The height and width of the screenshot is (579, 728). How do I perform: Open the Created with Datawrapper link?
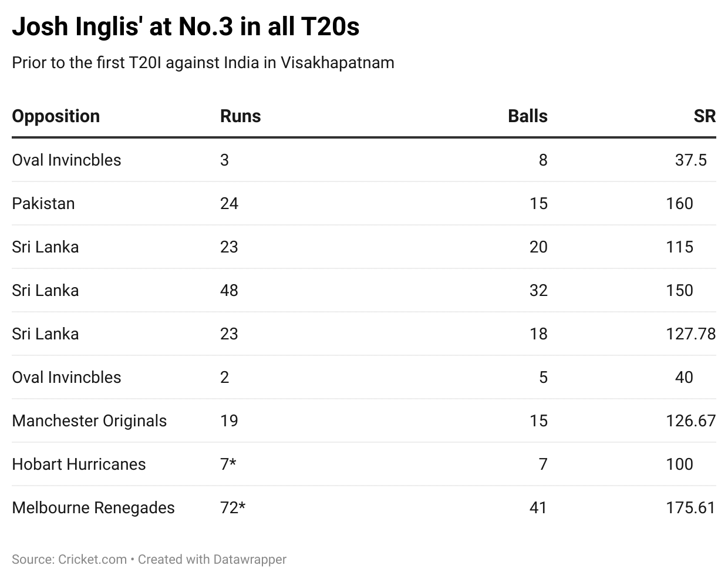[x=212, y=559]
